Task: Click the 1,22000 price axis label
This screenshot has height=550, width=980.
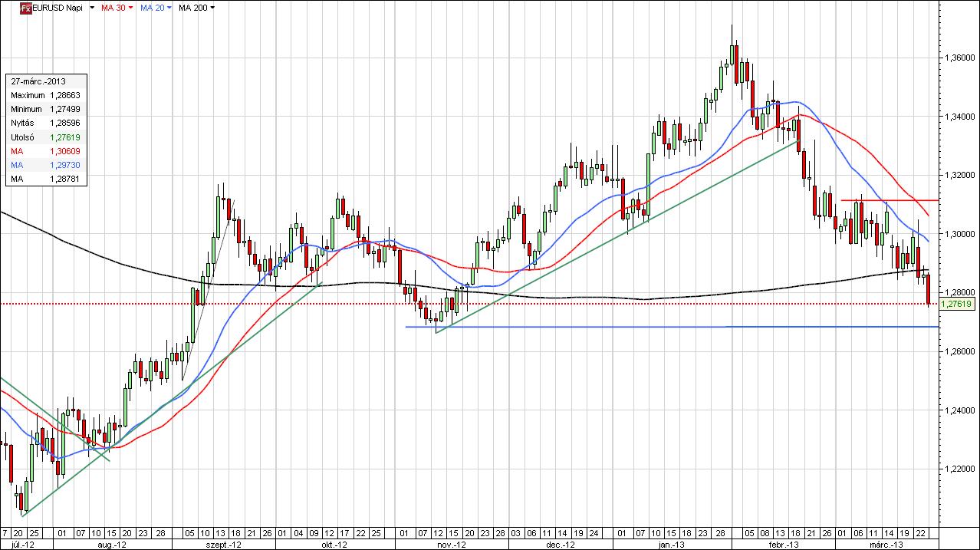Action: coord(959,469)
